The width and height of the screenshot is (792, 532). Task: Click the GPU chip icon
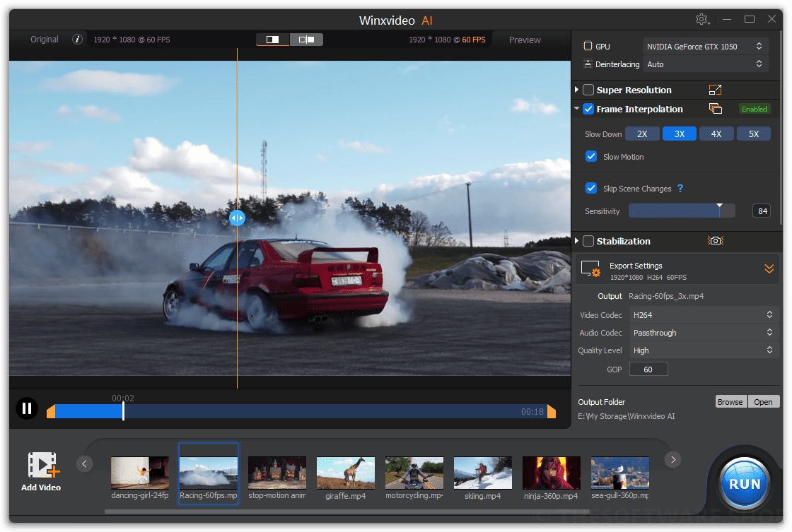point(588,46)
